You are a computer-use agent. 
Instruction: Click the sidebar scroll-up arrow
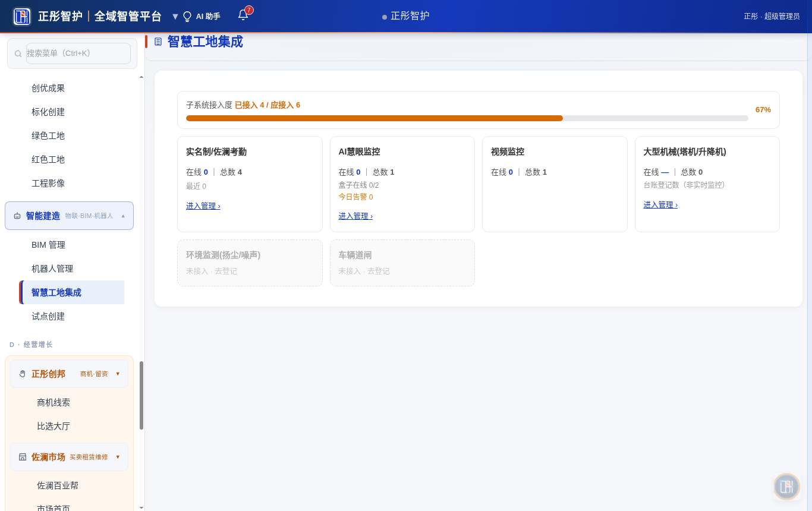point(141,77)
